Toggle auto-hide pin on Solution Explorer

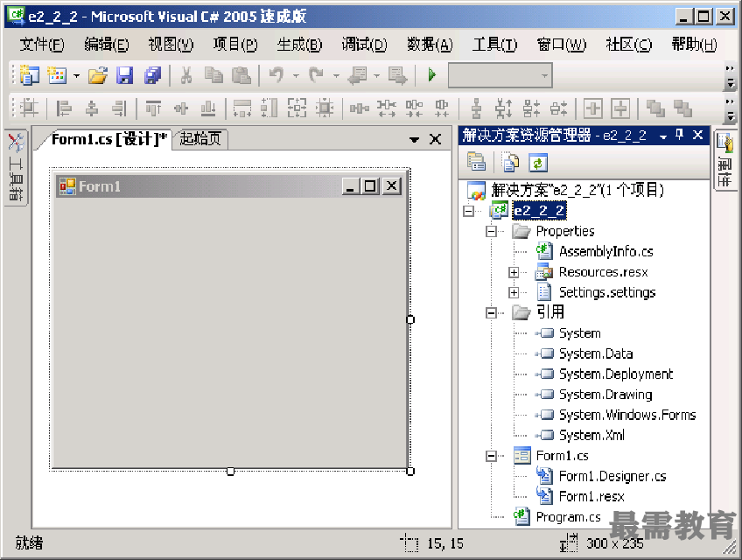(x=680, y=136)
